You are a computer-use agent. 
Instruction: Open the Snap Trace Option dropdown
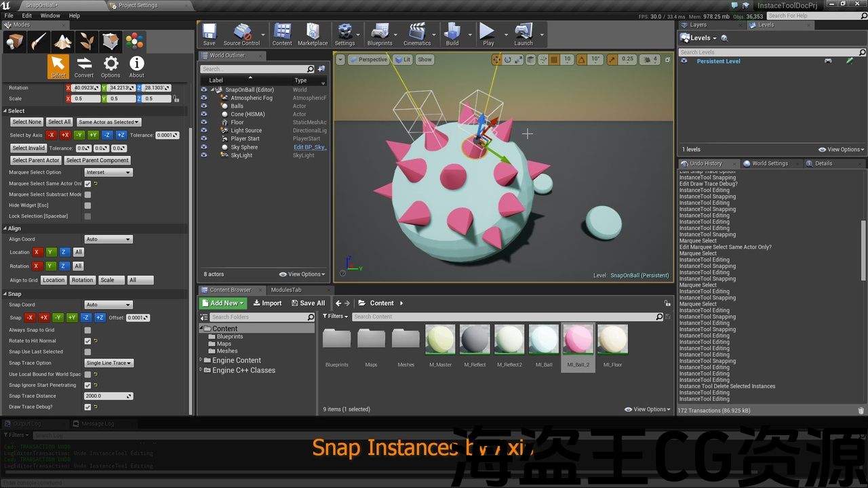coord(109,363)
